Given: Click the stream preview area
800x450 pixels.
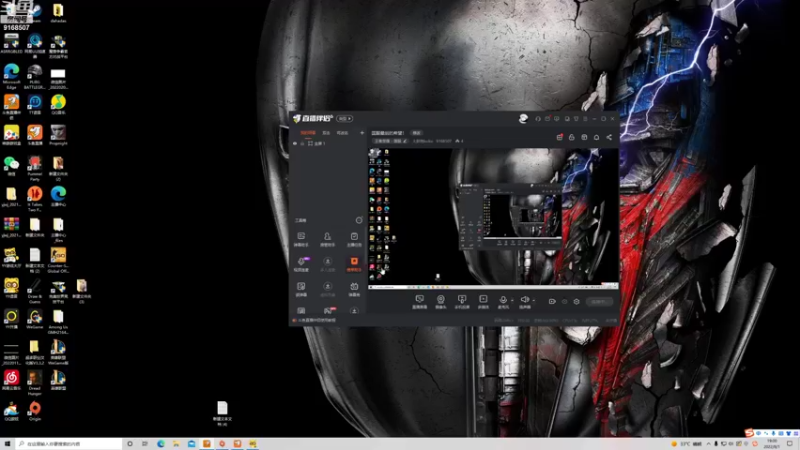Looking at the screenshot, I should coord(493,218).
